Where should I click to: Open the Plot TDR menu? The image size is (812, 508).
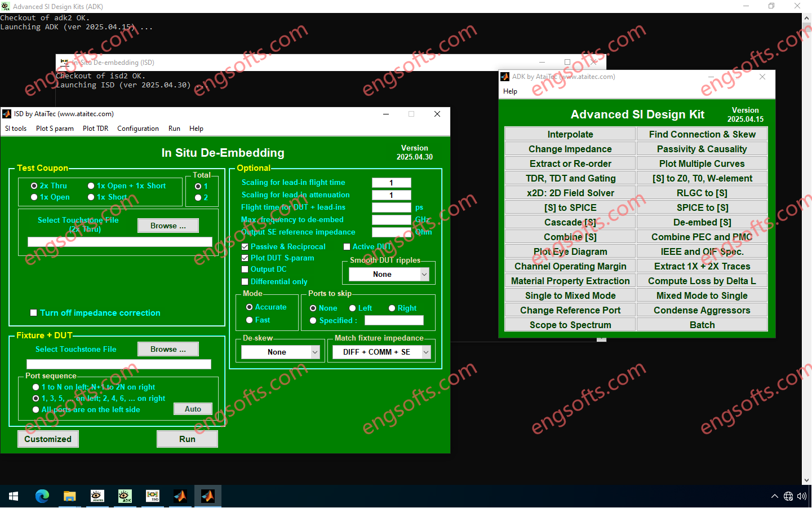point(95,129)
